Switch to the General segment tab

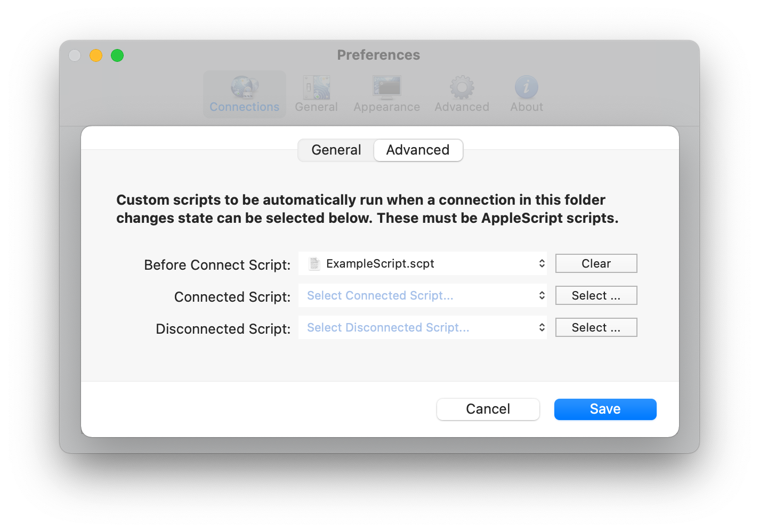[x=336, y=150]
